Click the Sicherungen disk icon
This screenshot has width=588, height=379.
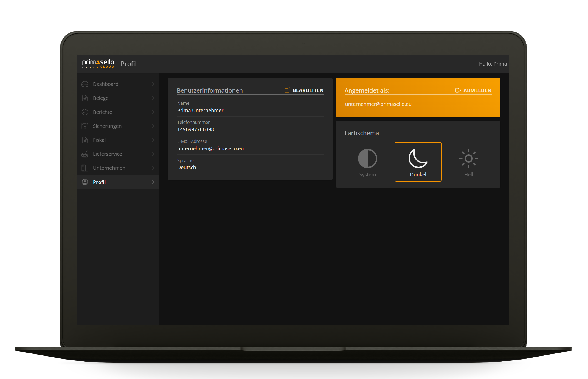(85, 126)
